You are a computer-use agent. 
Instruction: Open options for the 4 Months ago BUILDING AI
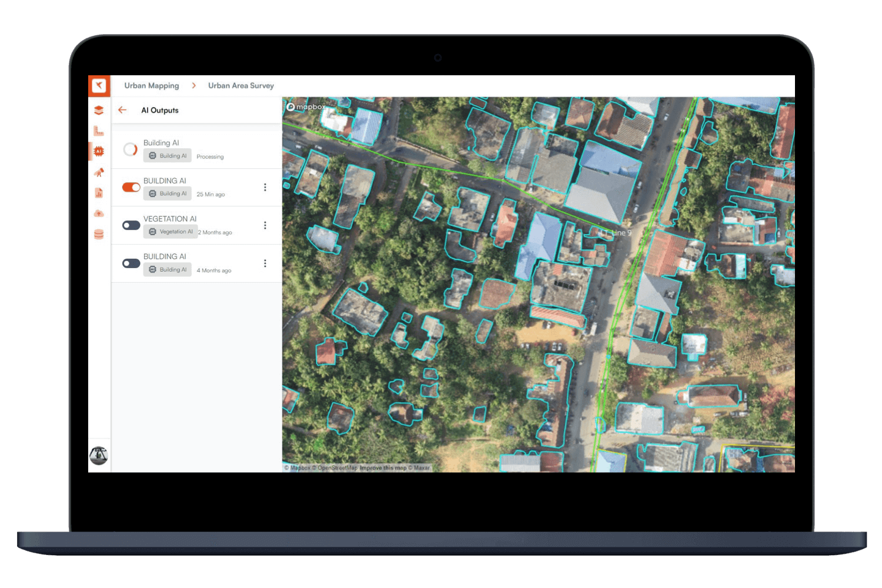[265, 263]
